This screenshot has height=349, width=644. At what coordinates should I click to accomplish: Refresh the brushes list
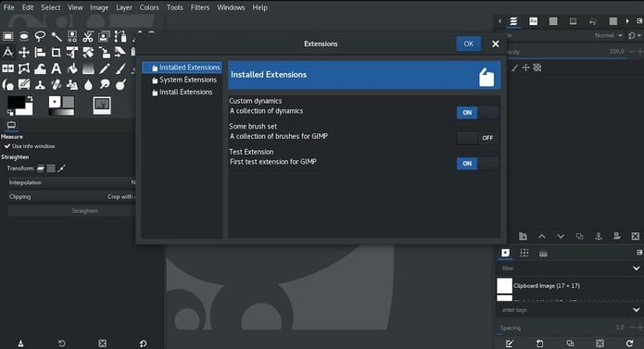(x=629, y=343)
